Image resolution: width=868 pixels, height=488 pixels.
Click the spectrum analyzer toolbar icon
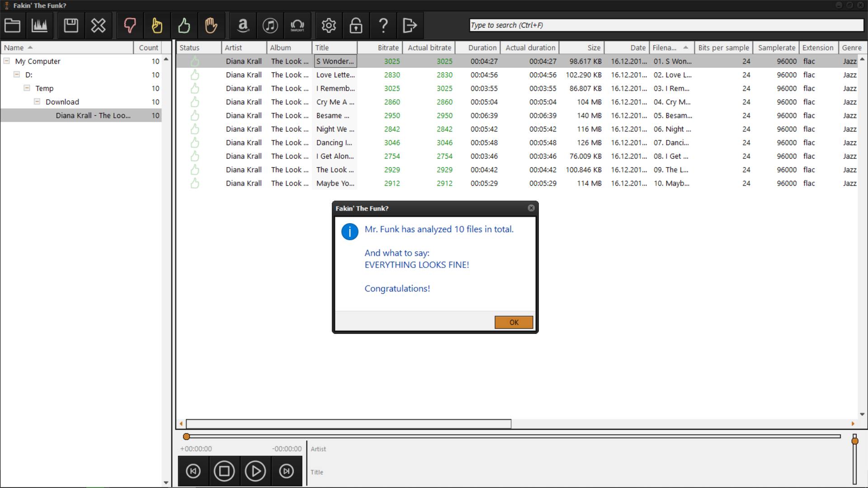(39, 25)
